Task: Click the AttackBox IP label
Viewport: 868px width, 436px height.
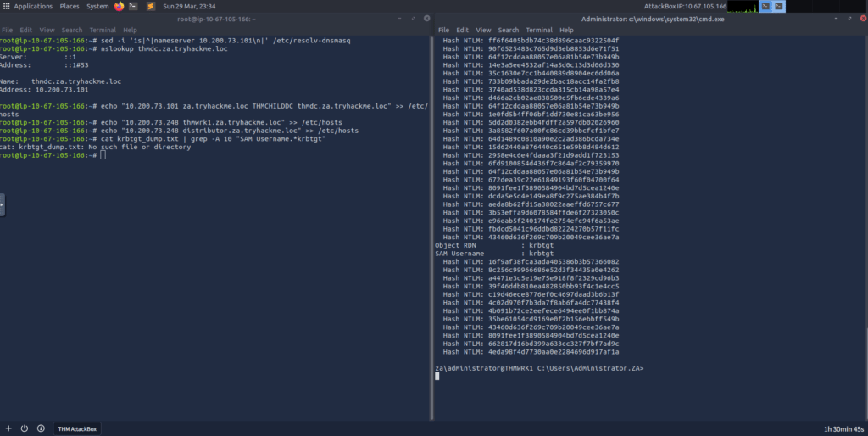Action: [x=685, y=6]
